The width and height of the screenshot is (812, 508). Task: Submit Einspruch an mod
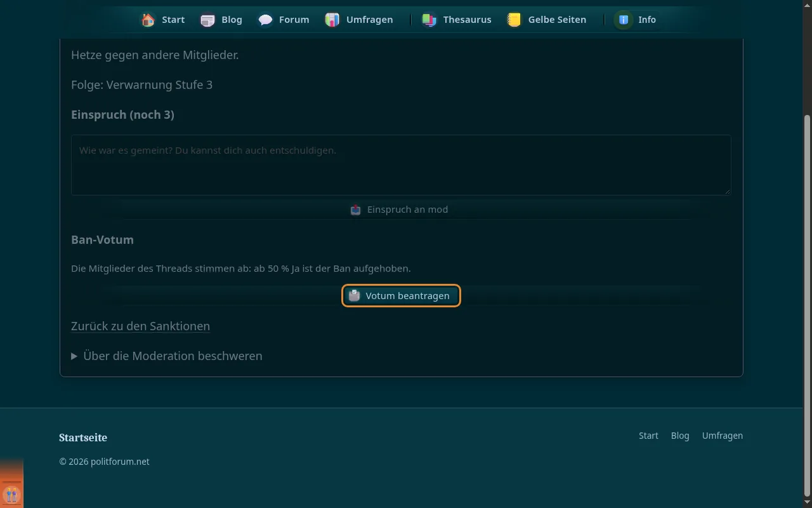click(400, 210)
